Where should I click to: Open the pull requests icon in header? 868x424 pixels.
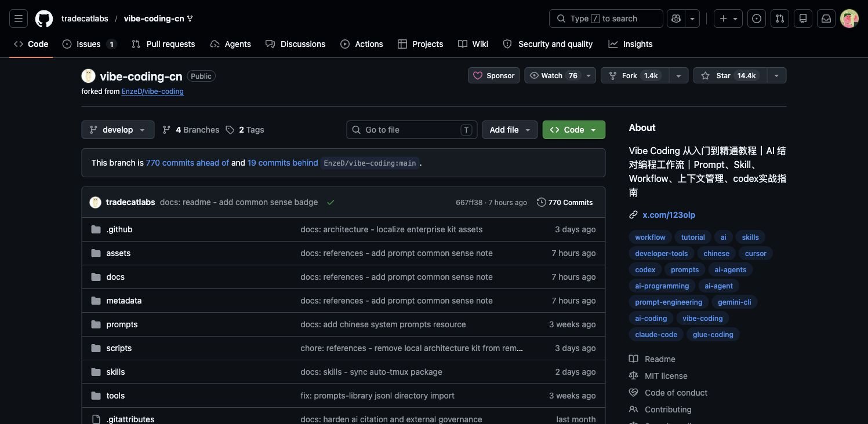[780, 19]
